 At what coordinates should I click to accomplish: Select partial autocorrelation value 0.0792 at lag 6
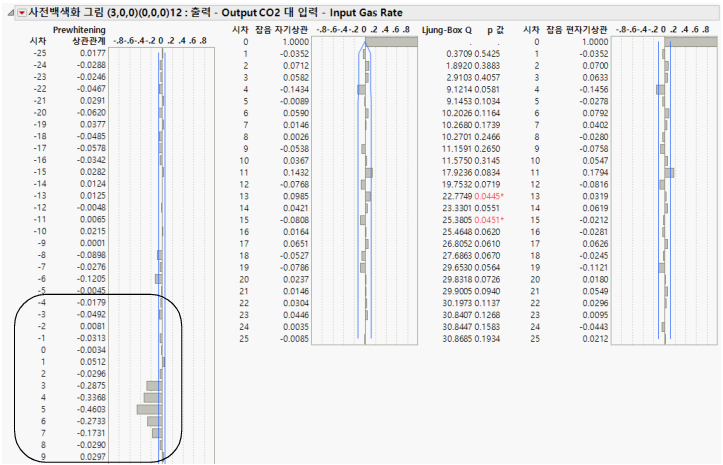595,113
